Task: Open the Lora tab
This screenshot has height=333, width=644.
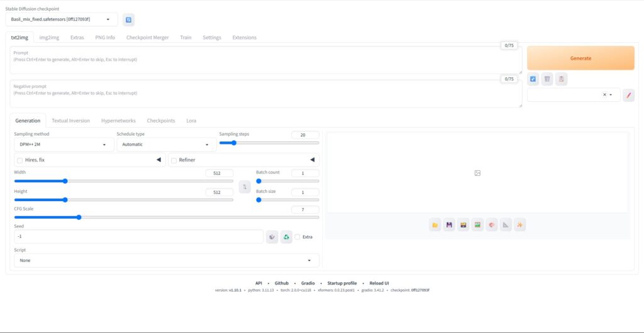Action: (x=191, y=121)
